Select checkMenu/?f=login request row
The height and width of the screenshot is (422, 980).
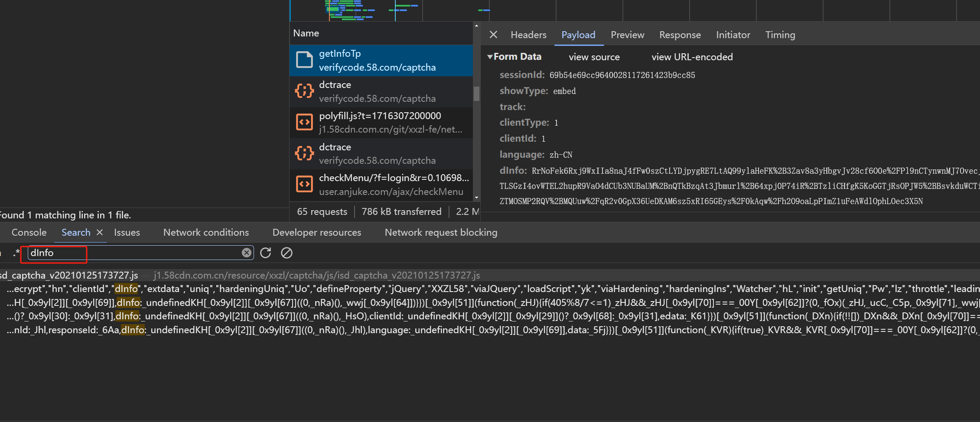[x=381, y=185]
